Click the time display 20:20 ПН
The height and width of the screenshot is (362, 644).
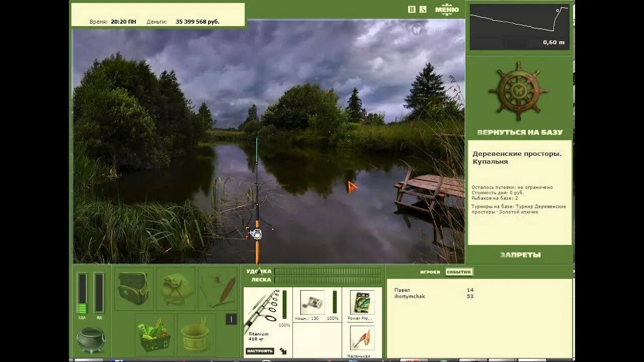[x=123, y=22]
